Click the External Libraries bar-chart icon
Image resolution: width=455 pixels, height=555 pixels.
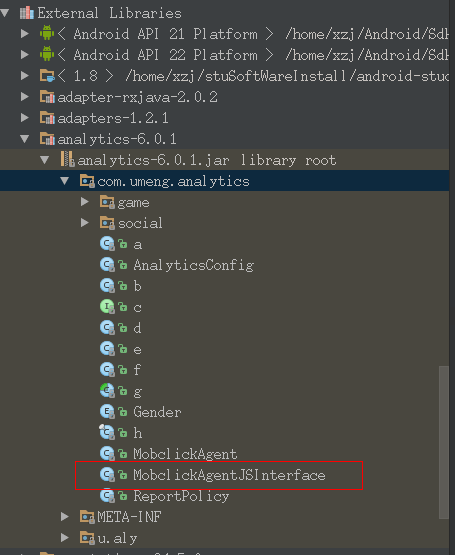(x=27, y=13)
